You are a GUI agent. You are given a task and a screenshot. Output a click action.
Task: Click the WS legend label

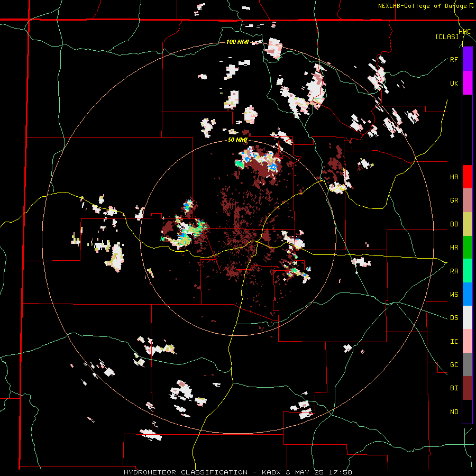pyautogui.click(x=454, y=295)
